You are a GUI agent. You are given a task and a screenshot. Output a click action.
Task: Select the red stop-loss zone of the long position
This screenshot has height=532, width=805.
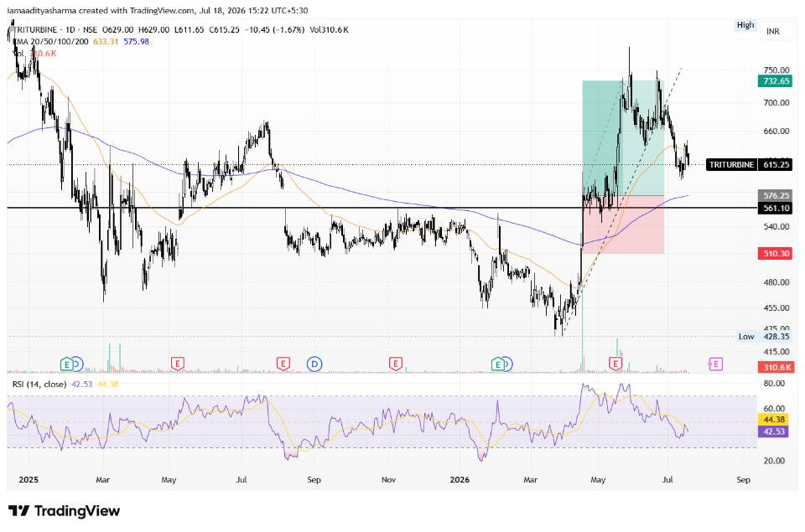tap(623, 225)
